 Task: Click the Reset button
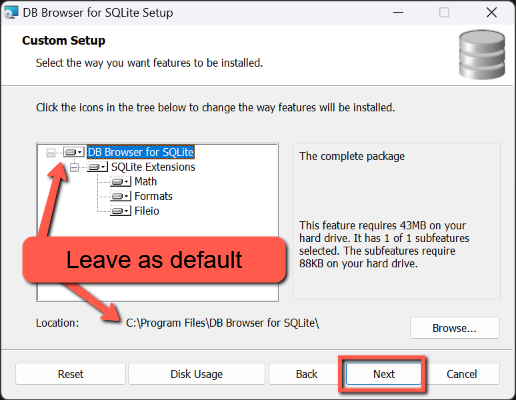click(70, 374)
